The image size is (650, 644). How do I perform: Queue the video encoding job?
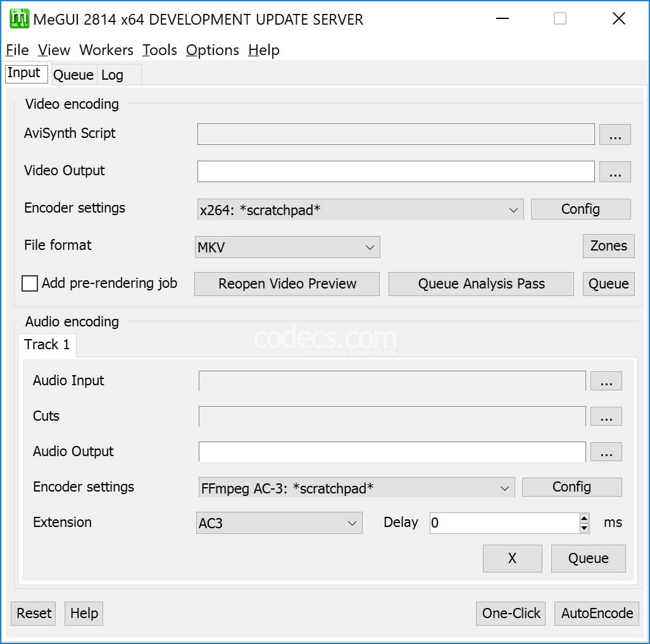click(609, 284)
